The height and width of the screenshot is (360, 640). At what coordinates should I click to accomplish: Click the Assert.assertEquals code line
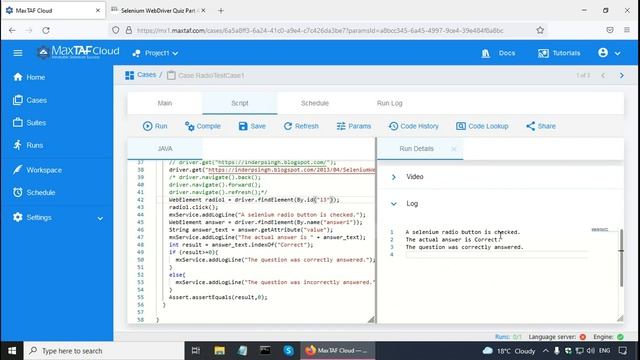(218, 297)
